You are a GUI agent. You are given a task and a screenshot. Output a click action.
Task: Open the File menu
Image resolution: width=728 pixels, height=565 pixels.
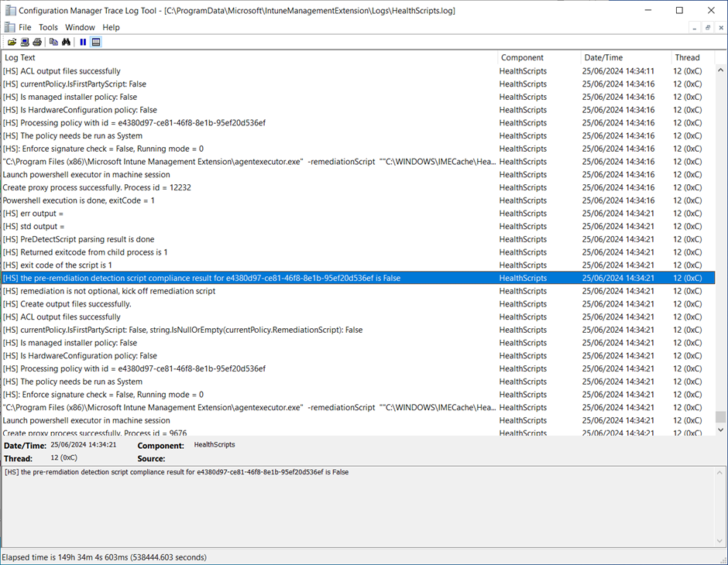pyautogui.click(x=26, y=27)
